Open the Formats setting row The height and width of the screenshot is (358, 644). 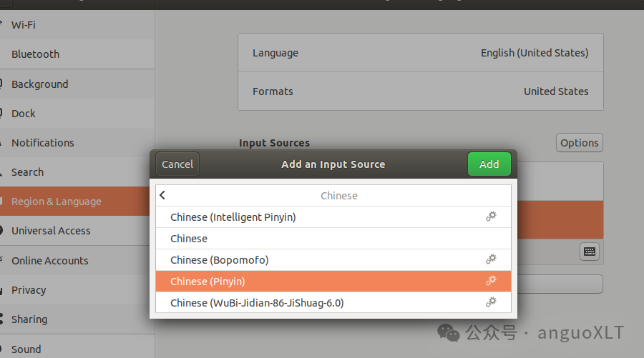point(421,91)
